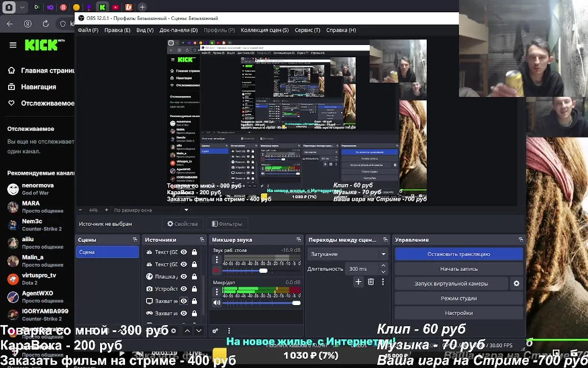The width and height of the screenshot is (588, 368).
Task: Open three-dot menu for Звук раб. стола
Action: tap(217, 260)
